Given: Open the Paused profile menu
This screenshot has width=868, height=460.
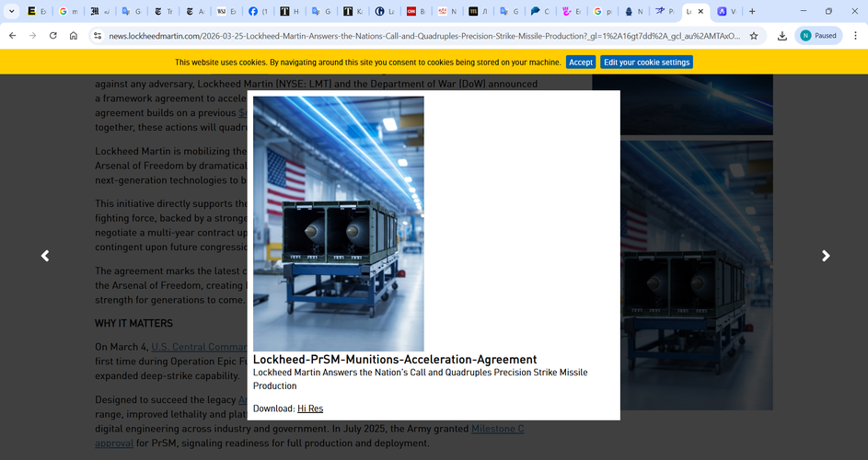Looking at the screenshot, I should 818,36.
